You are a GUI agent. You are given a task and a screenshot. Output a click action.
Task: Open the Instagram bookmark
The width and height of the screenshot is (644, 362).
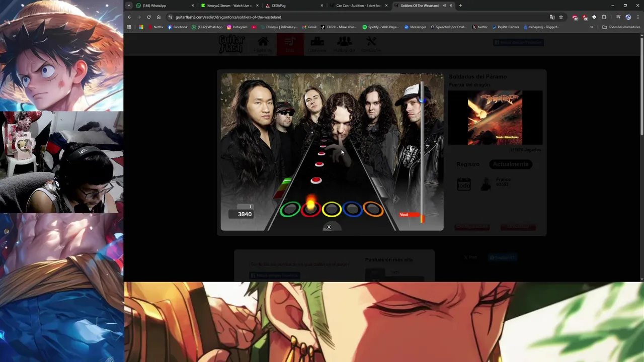click(237, 27)
